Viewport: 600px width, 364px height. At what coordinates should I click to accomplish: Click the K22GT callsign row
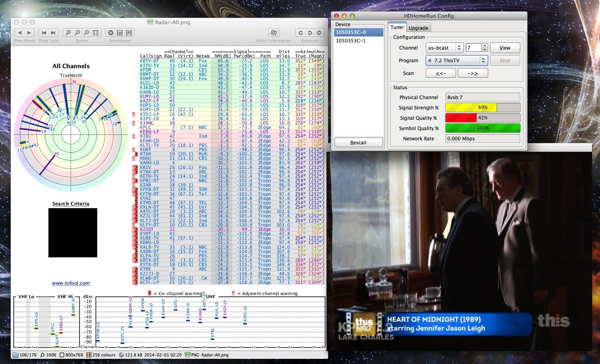[x=232, y=229]
